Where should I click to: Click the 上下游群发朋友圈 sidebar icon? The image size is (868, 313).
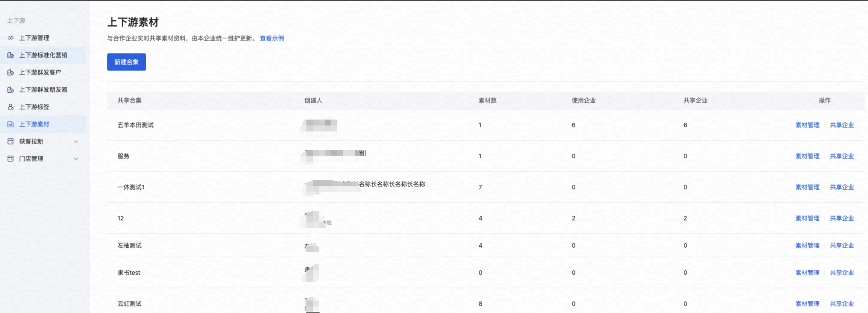point(10,90)
